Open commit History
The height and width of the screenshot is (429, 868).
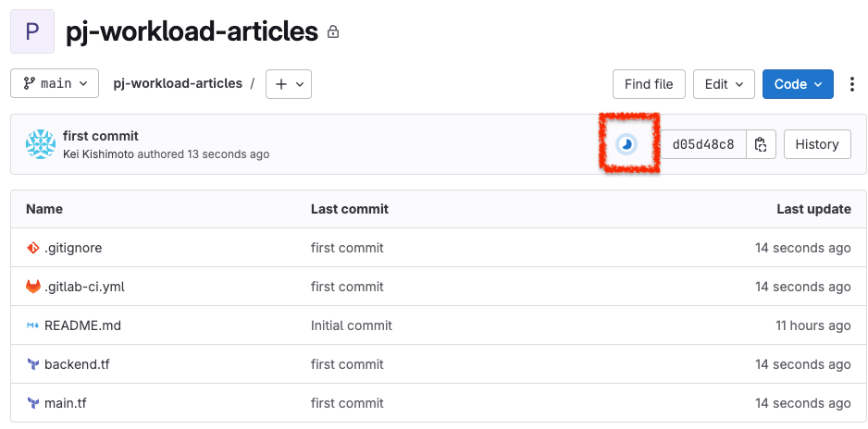click(x=817, y=144)
